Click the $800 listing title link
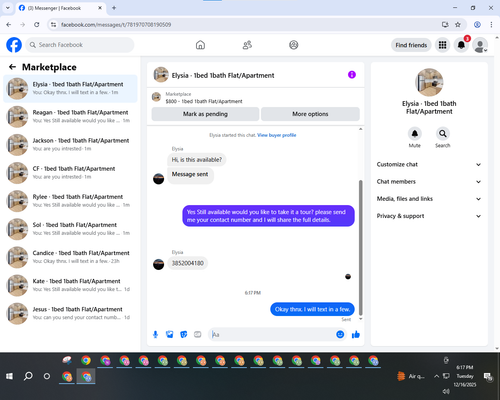Viewport: 500px width, 400px height. (204, 101)
